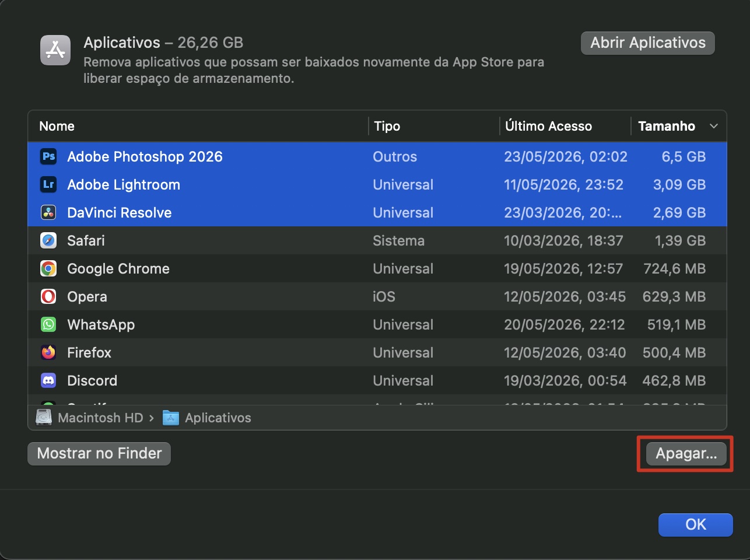Click access date 20/05/2026, 22:12
Image resolution: width=750 pixels, height=560 pixels.
(x=565, y=324)
